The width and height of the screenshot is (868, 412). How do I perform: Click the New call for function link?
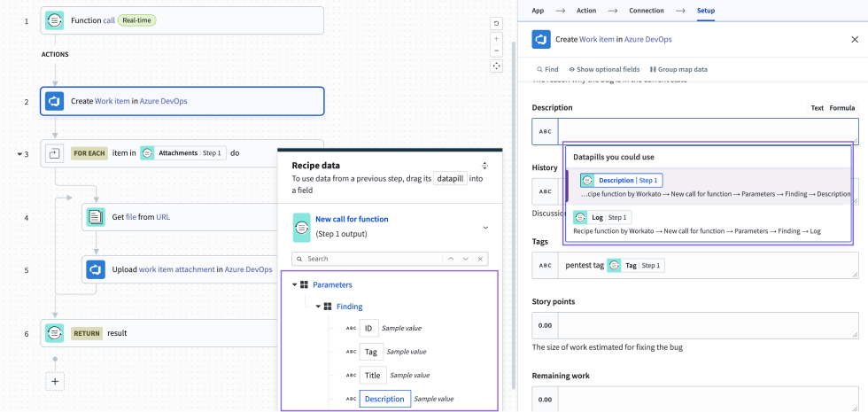(x=352, y=220)
